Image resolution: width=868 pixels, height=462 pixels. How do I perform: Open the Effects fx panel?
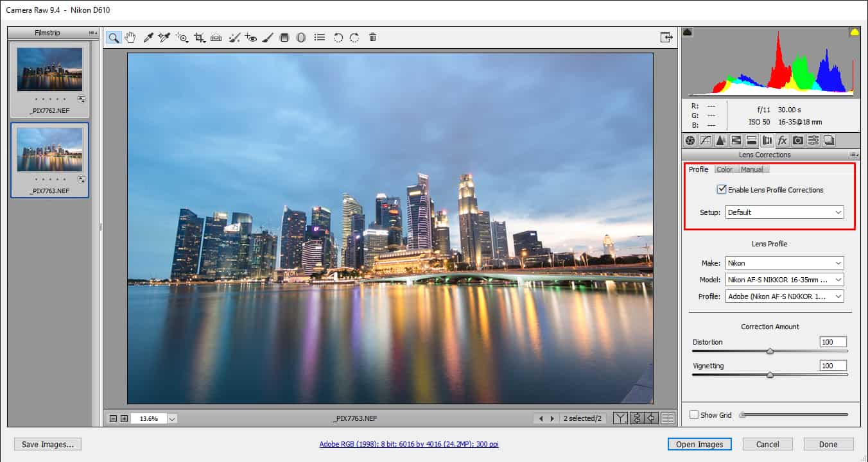tap(782, 141)
